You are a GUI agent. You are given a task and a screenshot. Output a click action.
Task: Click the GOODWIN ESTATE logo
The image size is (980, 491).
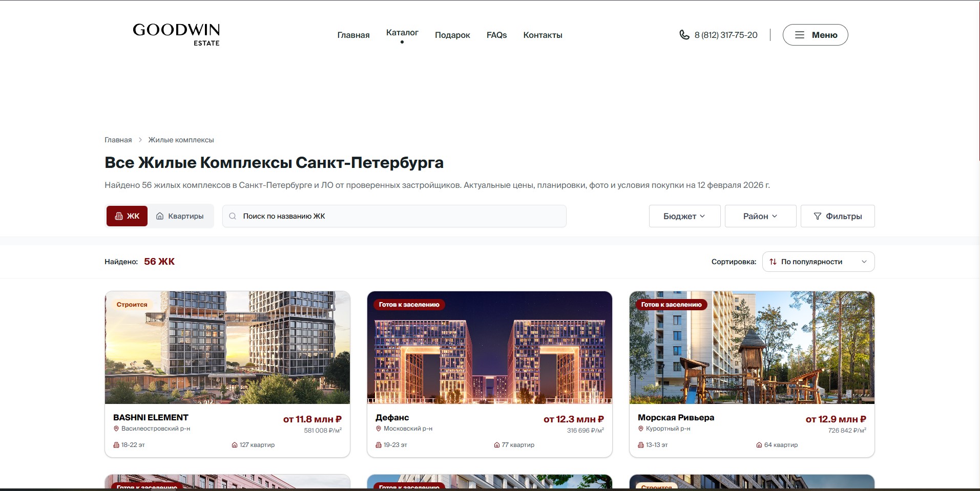(176, 34)
